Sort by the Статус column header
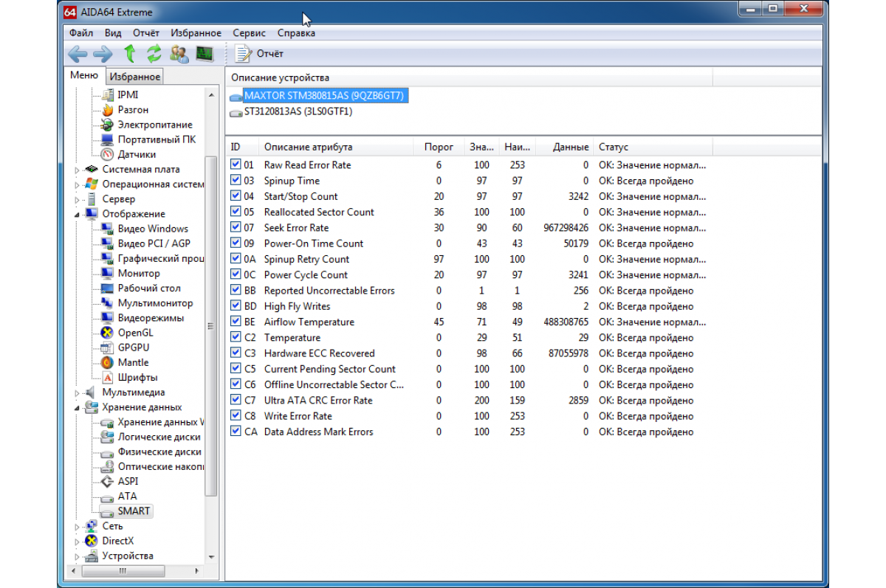The image size is (886, 588). pos(653,147)
